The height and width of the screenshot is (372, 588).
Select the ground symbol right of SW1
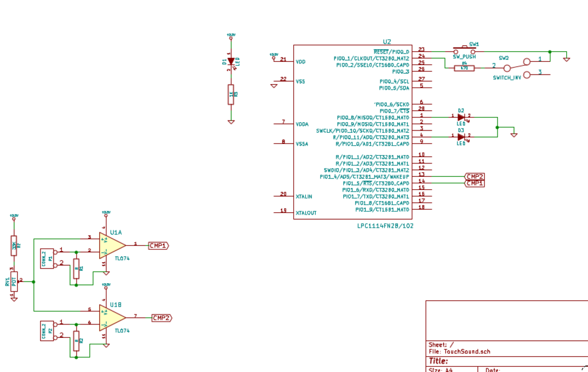tap(567, 59)
